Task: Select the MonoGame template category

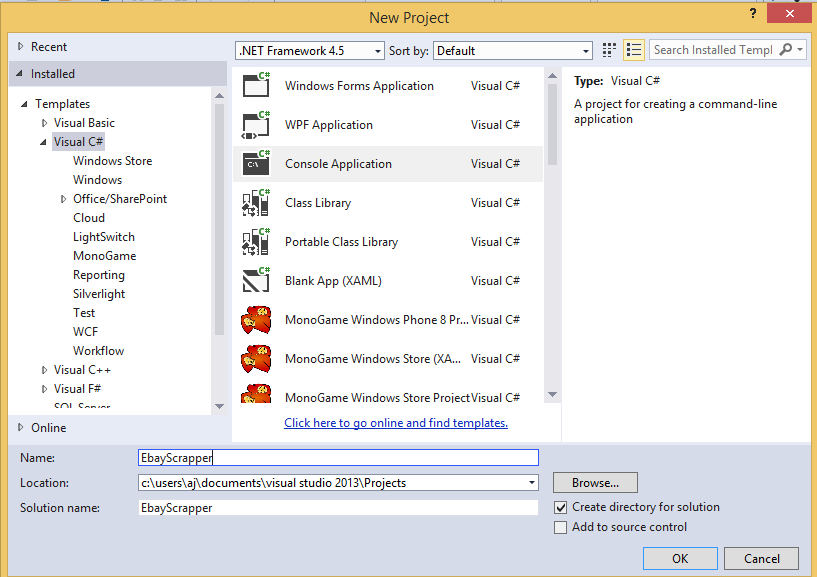Action: (x=105, y=256)
